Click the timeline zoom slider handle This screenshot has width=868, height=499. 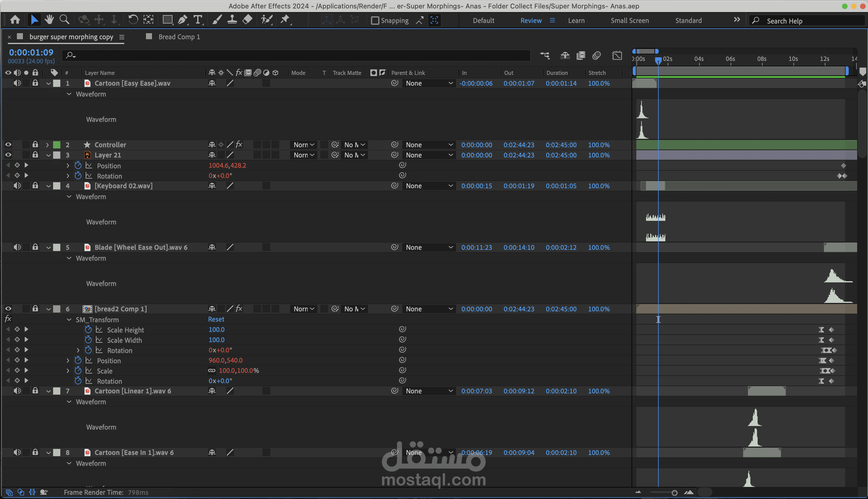(674, 493)
